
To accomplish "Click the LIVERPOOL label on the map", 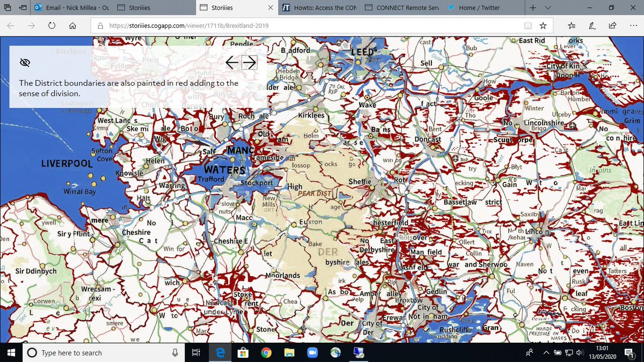I will click(x=67, y=163).
